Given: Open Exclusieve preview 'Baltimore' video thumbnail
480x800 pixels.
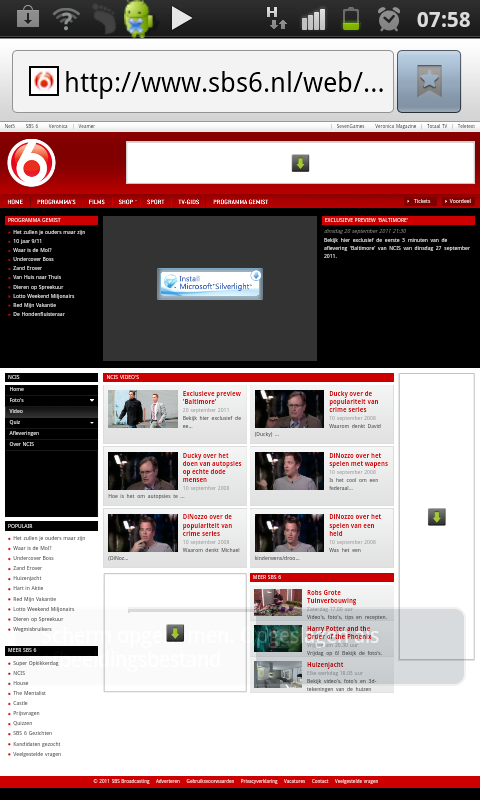Looking at the screenshot, I should (143, 409).
